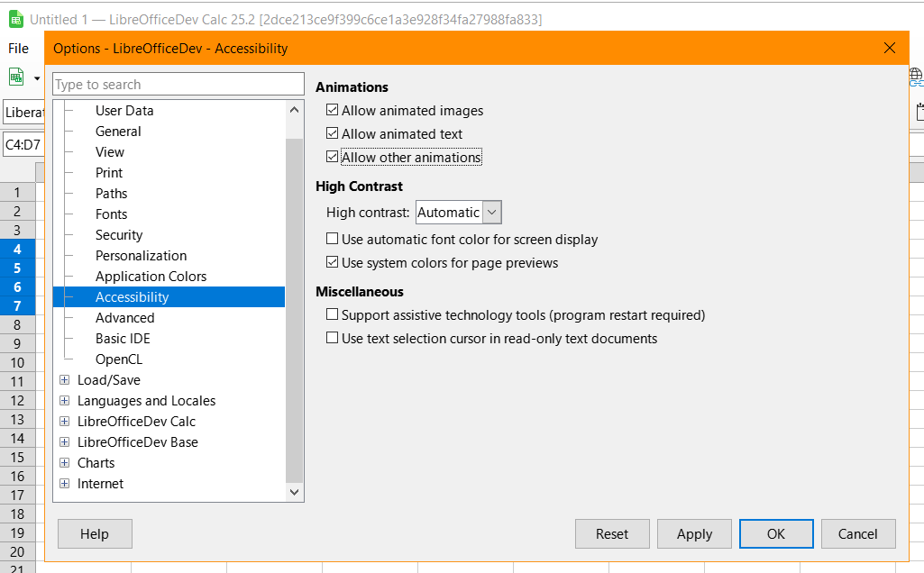Enable Support assistive technology tools
The width and height of the screenshot is (924, 573).
point(333,315)
